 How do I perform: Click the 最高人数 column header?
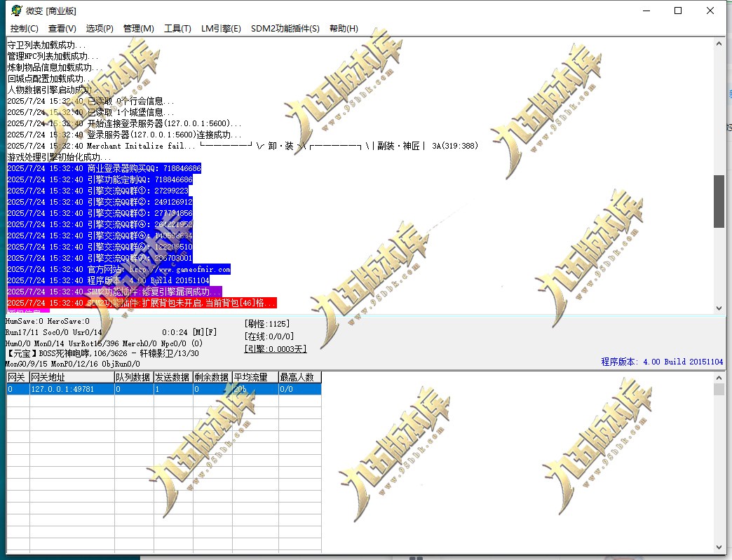[299, 377]
